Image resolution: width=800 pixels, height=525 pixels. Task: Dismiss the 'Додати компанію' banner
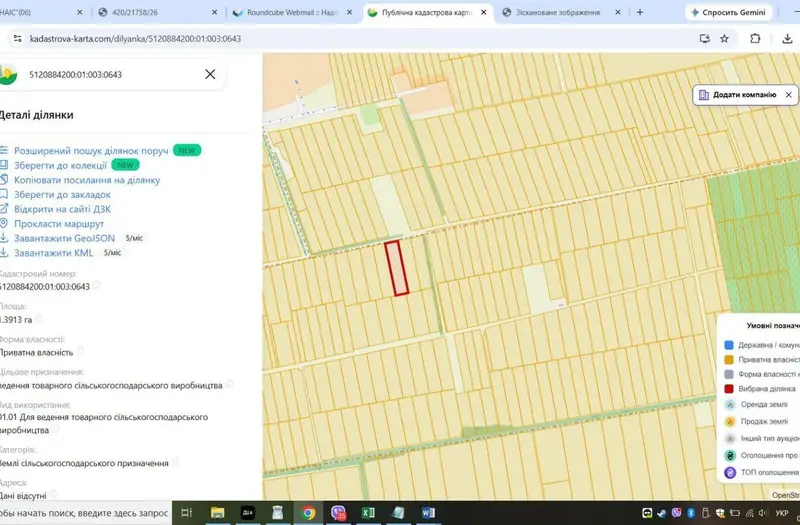tap(788, 95)
